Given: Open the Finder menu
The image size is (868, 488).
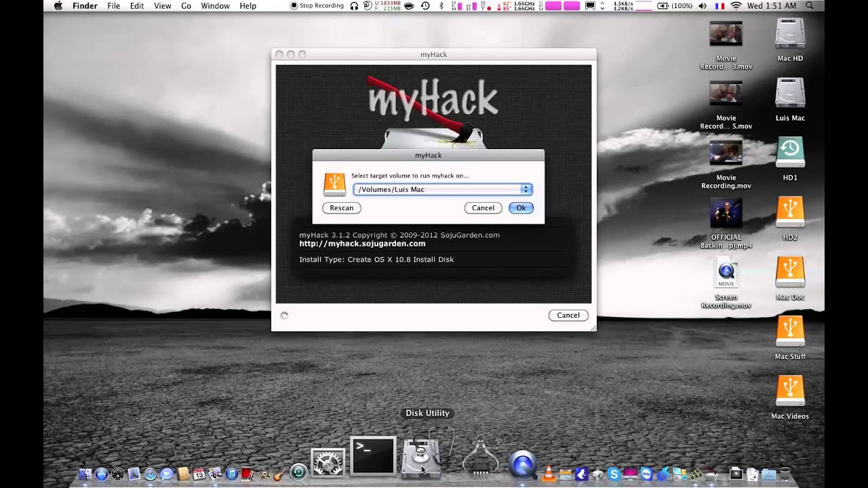Looking at the screenshot, I should (85, 5).
